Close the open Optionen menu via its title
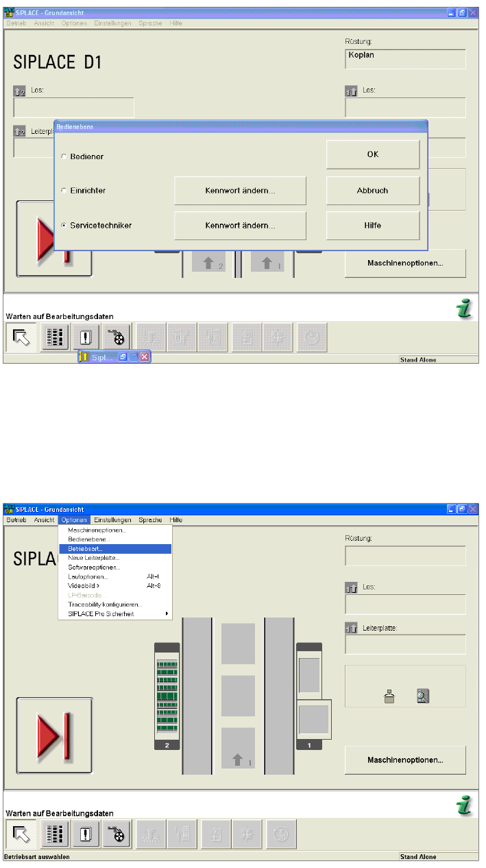This screenshot has height=868, width=486. [73, 520]
